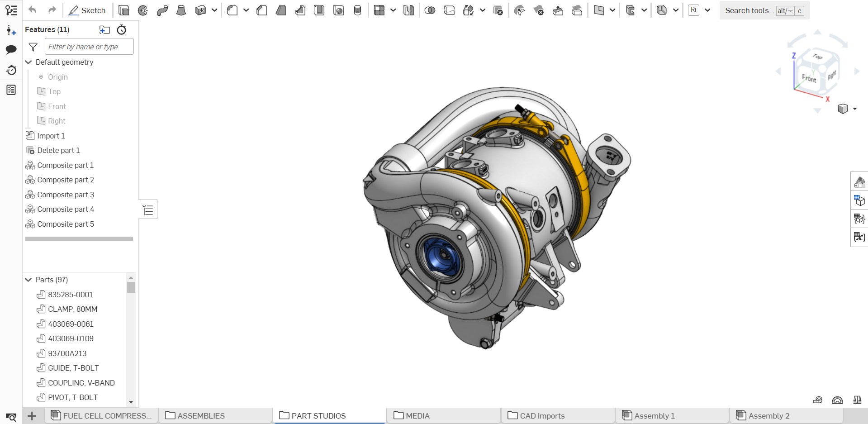Expand the Thicken tool dropdown arrow
Screen dimensions: 868x424
click(214, 10)
